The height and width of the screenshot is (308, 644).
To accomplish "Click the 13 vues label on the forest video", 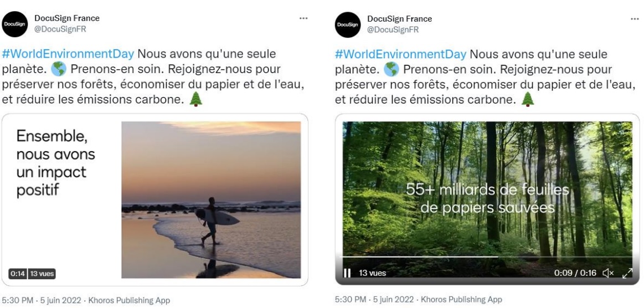I will pos(373,273).
